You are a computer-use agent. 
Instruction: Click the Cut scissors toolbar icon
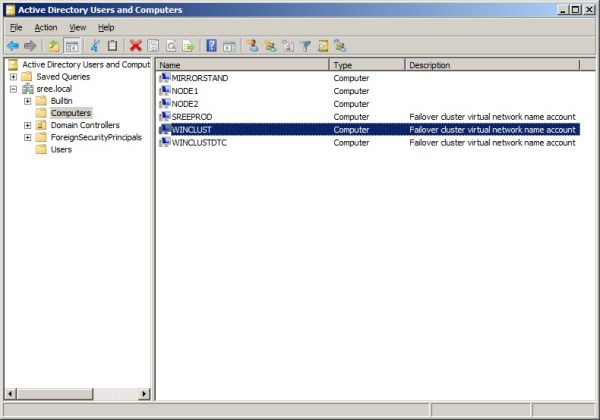pos(95,45)
